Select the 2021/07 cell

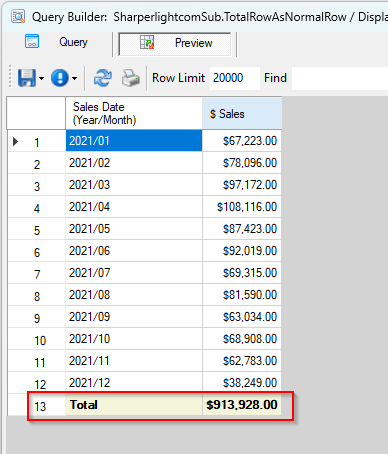(x=134, y=273)
